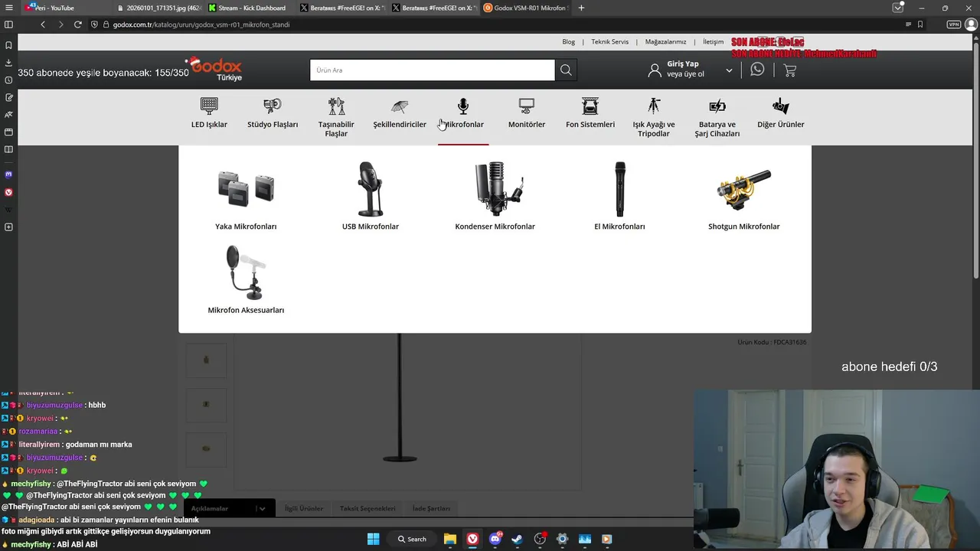Open the History side panel

point(8,80)
